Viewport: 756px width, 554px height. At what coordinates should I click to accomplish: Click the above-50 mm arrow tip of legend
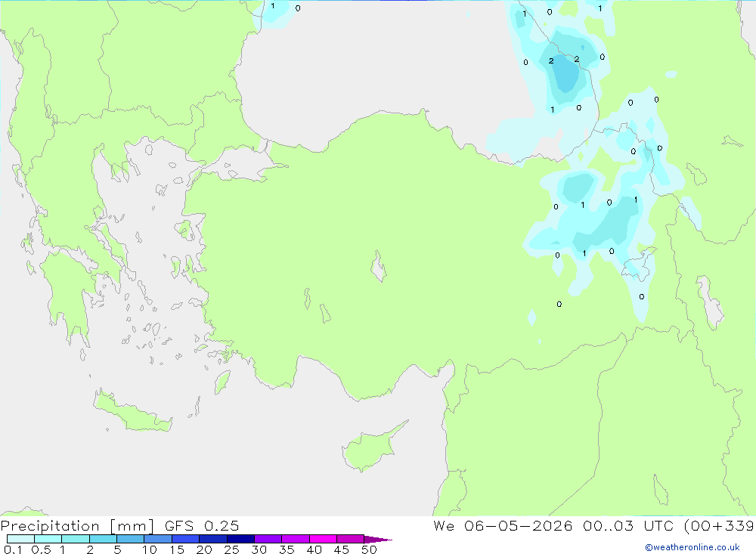pos(378,540)
